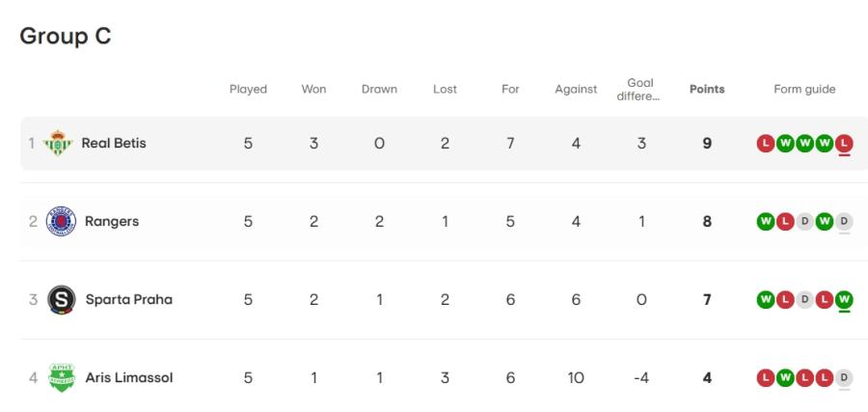Click Sparta Praha's latest win form badge
868x412 pixels.
click(x=844, y=299)
